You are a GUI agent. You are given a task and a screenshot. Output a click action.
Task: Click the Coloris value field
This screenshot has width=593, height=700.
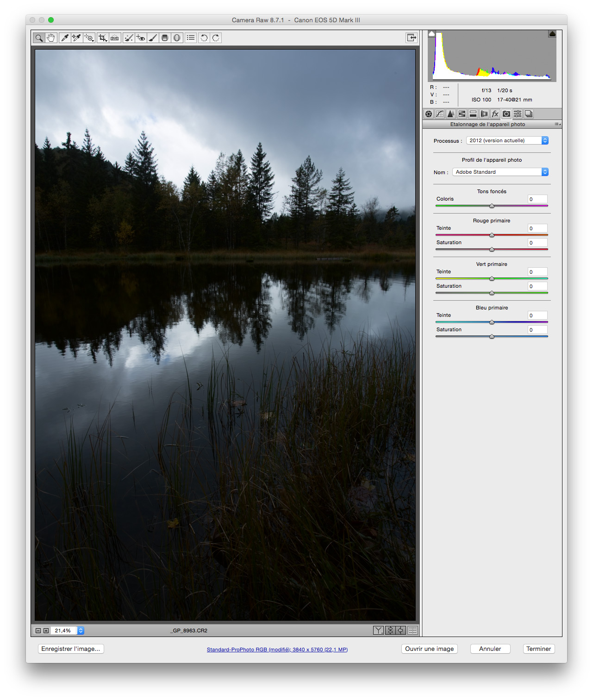coord(537,199)
